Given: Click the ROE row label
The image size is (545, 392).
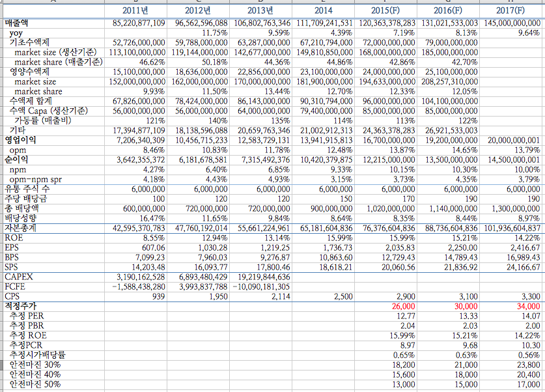Looking at the screenshot, I should pyautogui.click(x=14, y=238).
